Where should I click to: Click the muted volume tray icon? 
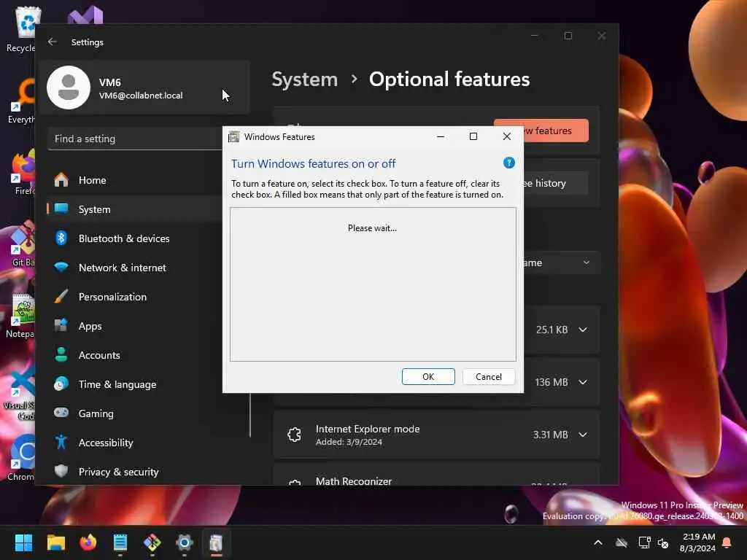point(662,542)
